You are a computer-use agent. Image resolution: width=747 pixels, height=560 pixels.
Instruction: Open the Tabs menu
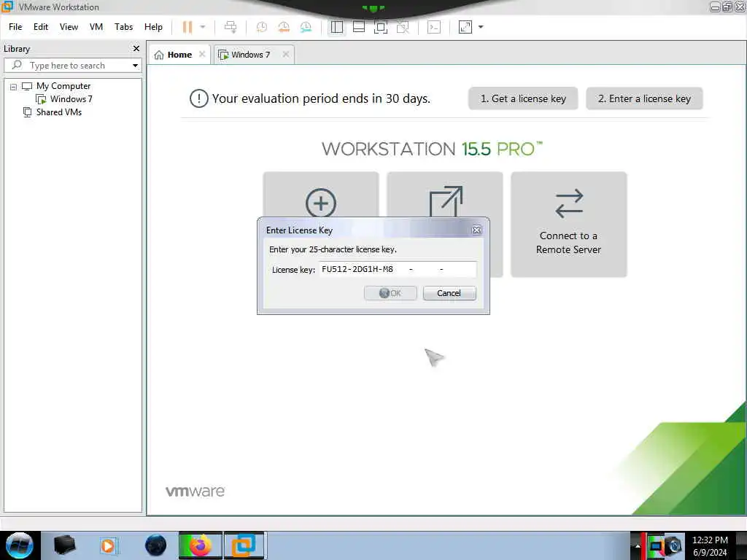[123, 27]
